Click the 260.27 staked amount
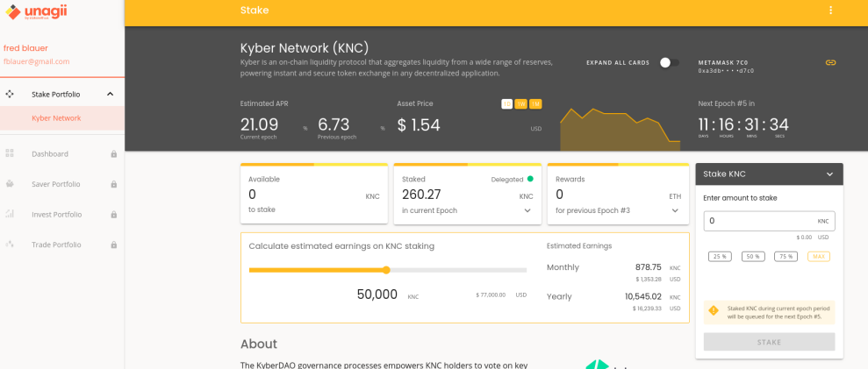 click(421, 195)
